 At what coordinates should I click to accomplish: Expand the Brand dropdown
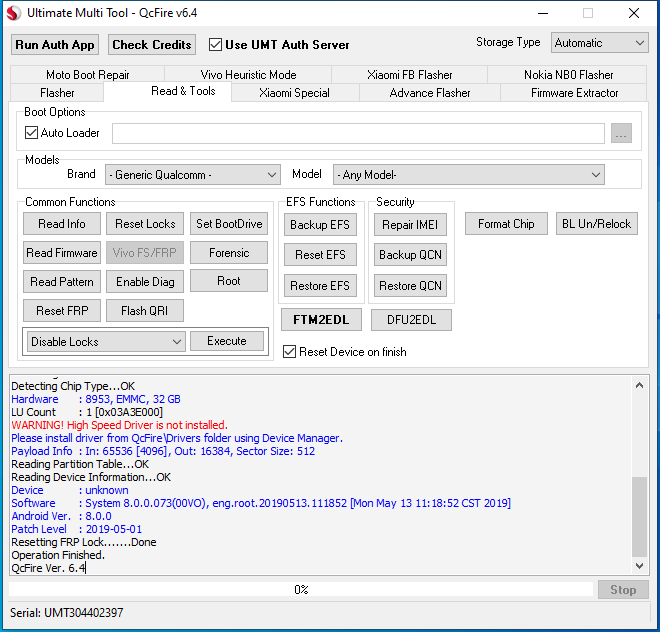(193, 175)
